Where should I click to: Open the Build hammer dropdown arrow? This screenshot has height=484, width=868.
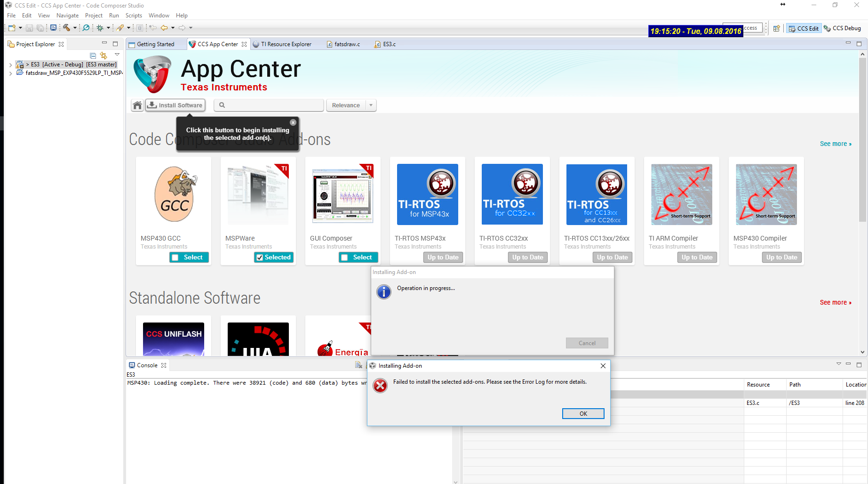75,28
